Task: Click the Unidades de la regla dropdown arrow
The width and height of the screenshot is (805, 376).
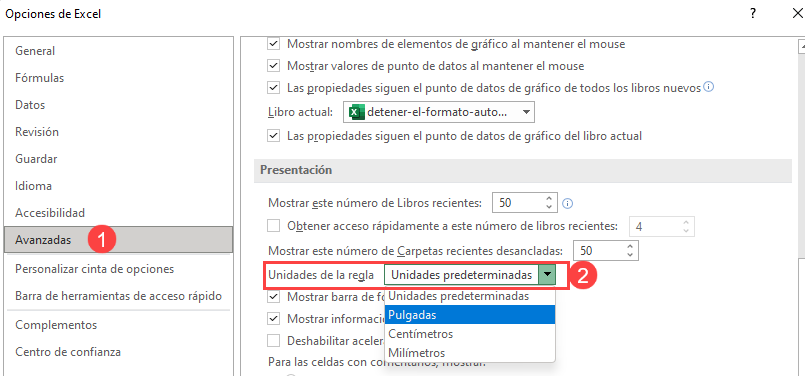Action: (x=547, y=275)
